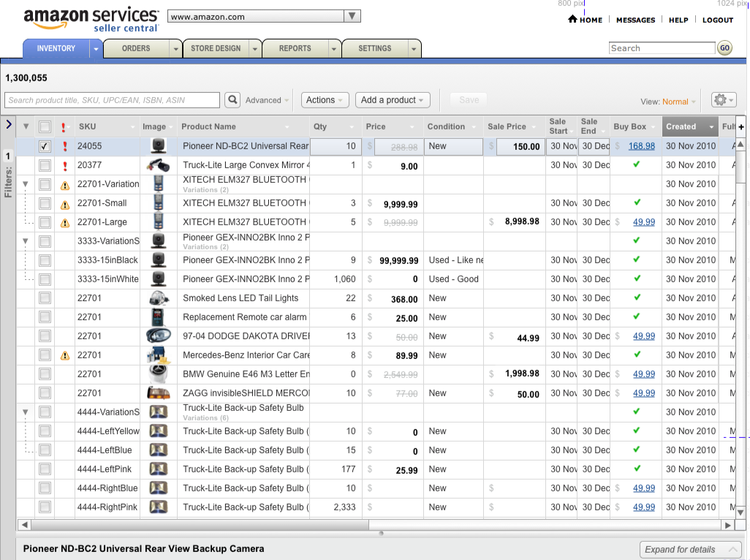The image size is (750, 560).
Task: Open the Add a product dropdown
Action: click(x=393, y=100)
